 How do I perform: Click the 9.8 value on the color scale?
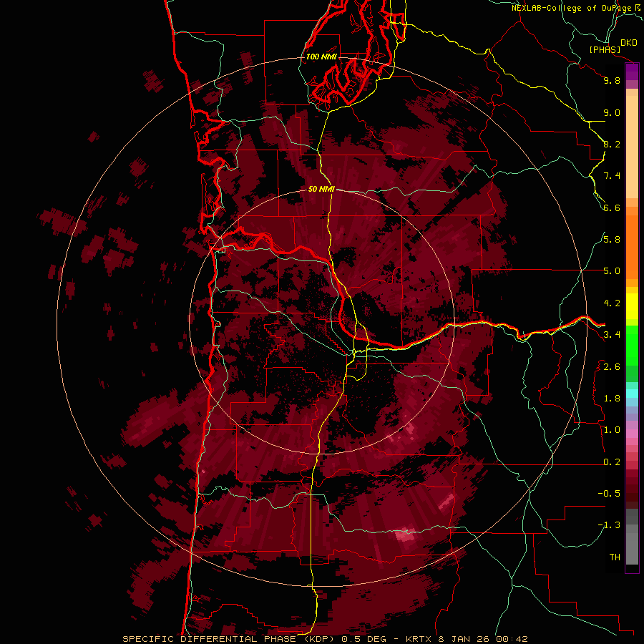[612, 80]
